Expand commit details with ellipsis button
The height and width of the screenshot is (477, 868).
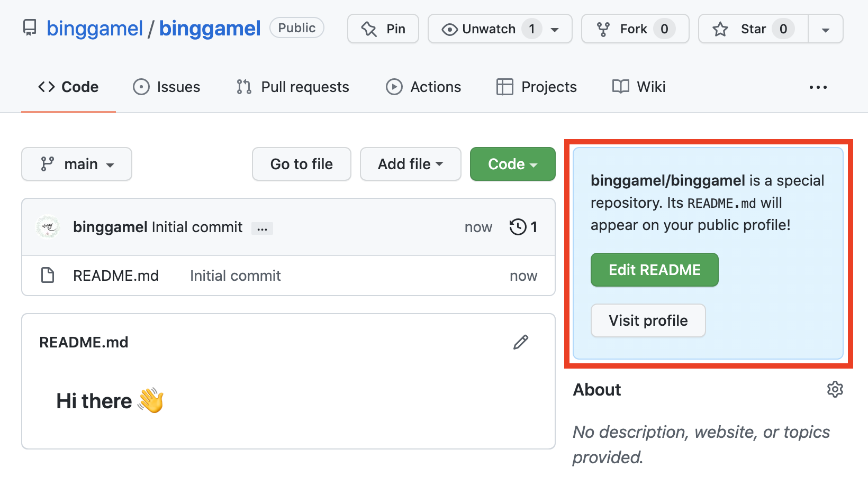point(262,228)
